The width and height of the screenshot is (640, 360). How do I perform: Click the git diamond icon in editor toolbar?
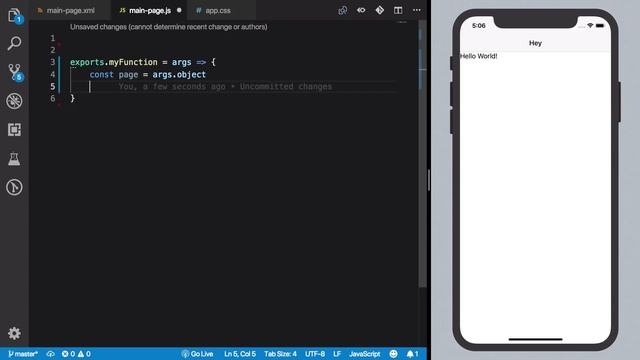pos(380,10)
